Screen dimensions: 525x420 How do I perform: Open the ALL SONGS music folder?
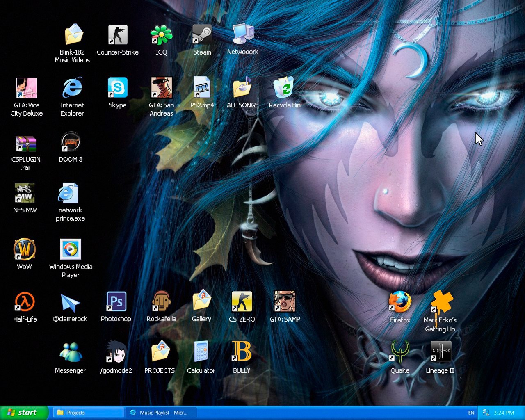(243, 87)
